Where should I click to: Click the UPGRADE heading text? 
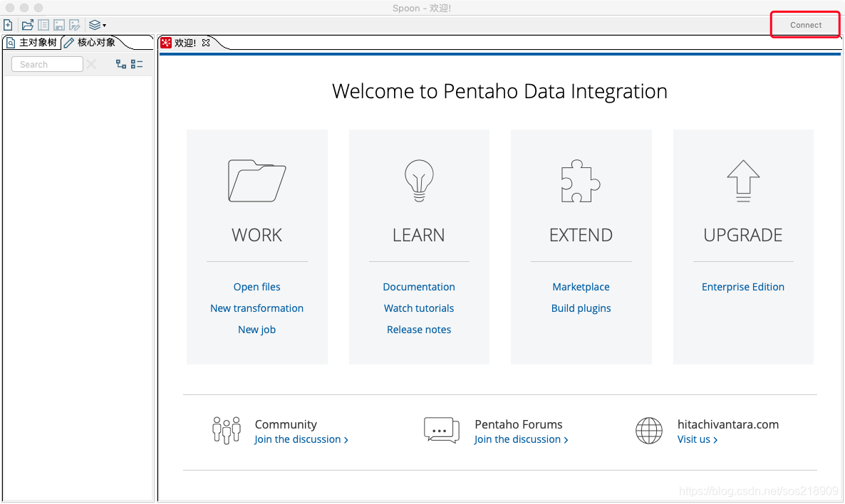742,236
